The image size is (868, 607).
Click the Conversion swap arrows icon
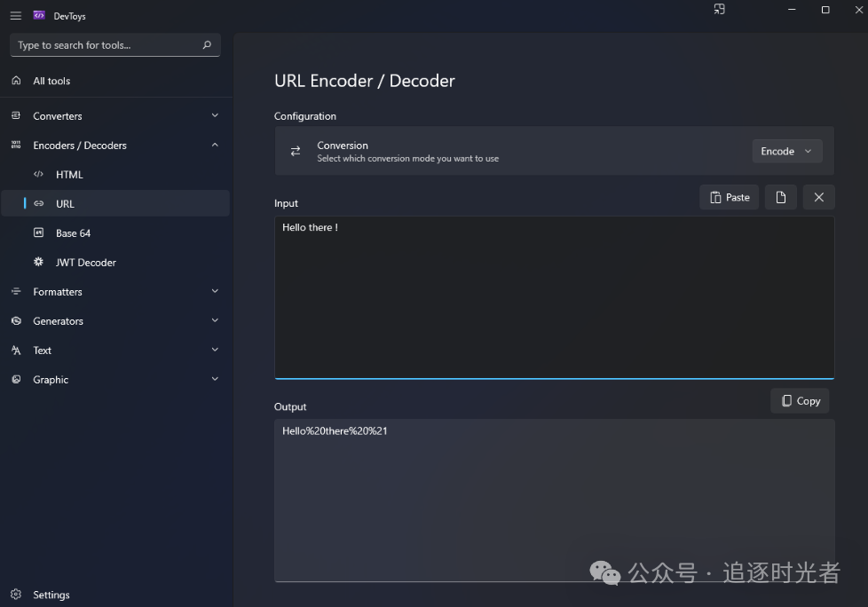point(296,151)
